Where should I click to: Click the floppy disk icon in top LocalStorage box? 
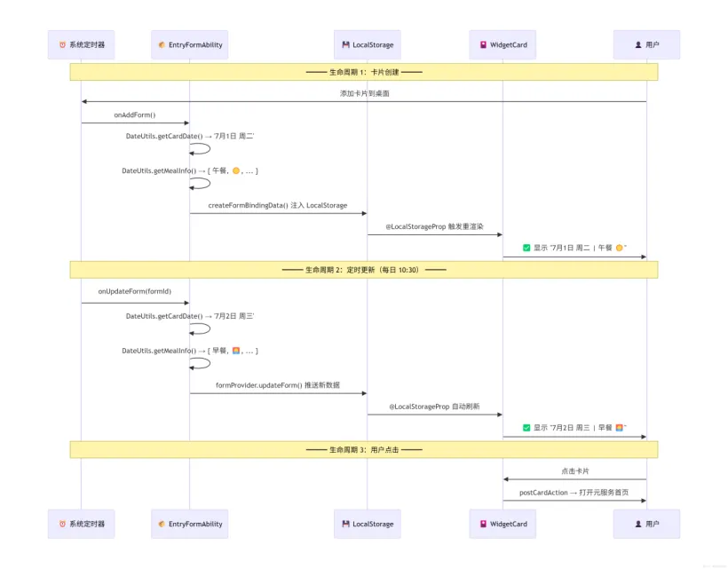[345, 44]
